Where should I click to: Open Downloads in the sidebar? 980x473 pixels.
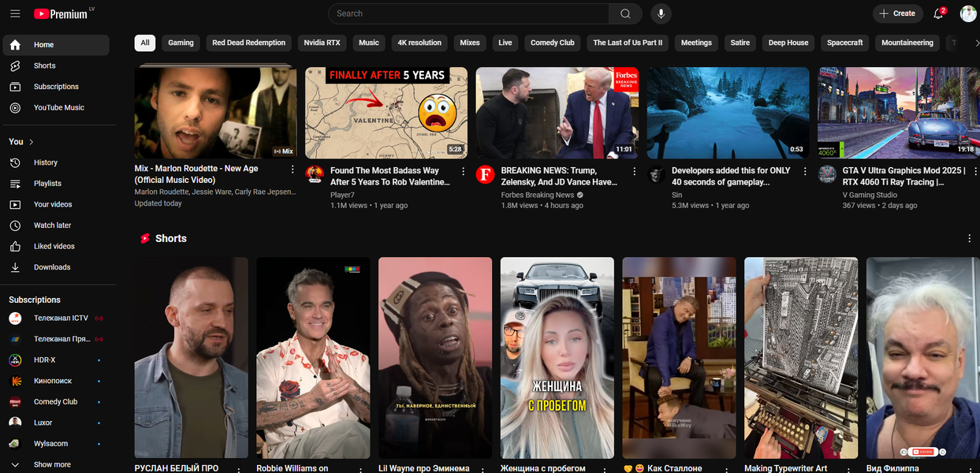pyautogui.click(x=56, y=267)
